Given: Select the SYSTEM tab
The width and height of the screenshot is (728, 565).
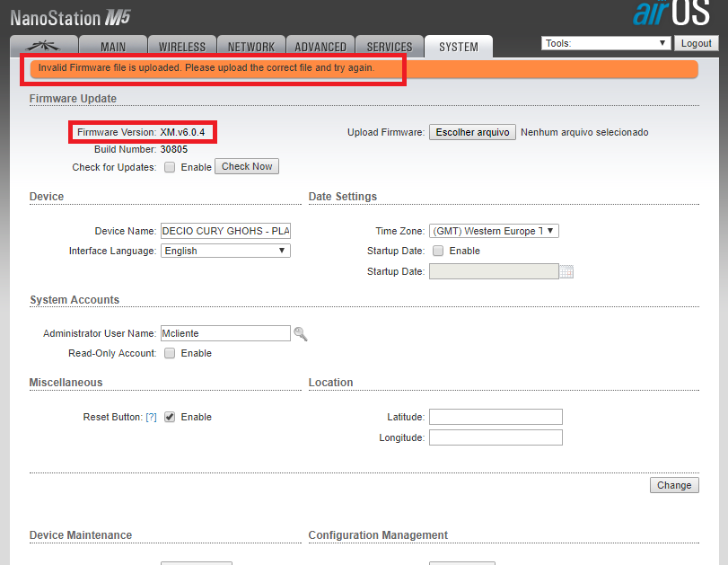Looking at the screenshot, I should pyautogui.click(x=459, y=47).
